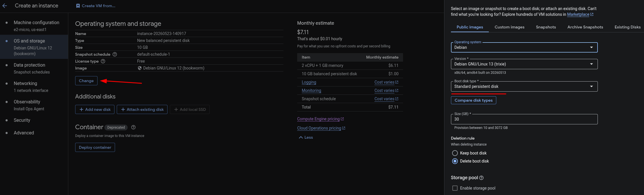This screenshot has width=644, height=195.
Task: Click external link icon in Logging row
Action: pos(397,82)
